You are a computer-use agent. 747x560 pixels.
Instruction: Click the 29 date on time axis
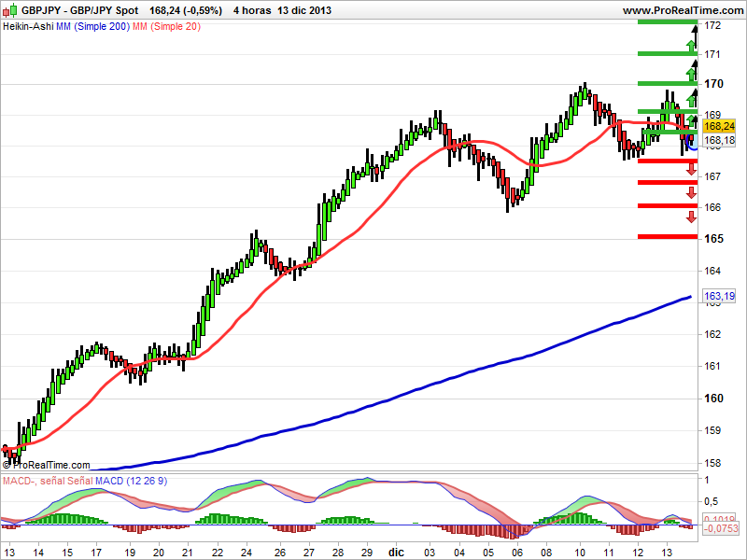pos(366,553)
